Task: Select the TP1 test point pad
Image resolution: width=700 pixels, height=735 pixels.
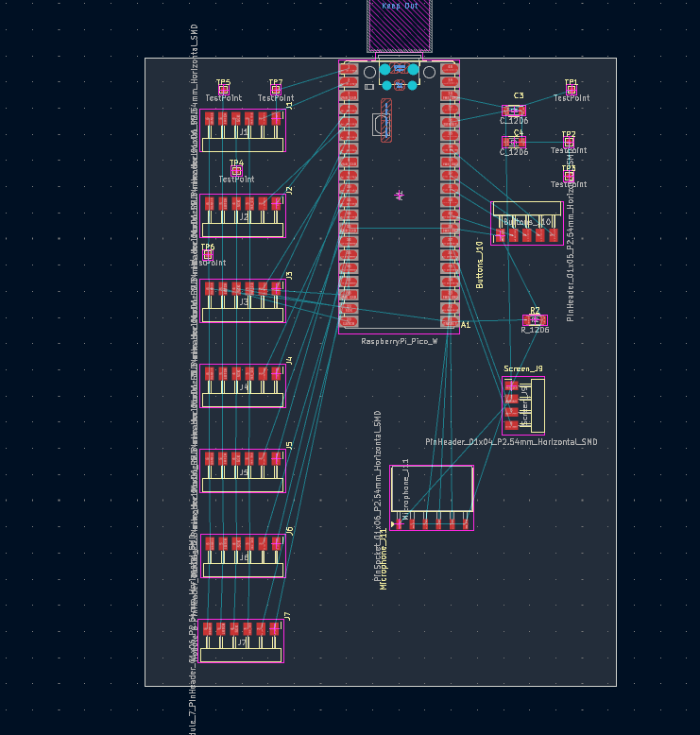Action: click(x=572, y=90)
